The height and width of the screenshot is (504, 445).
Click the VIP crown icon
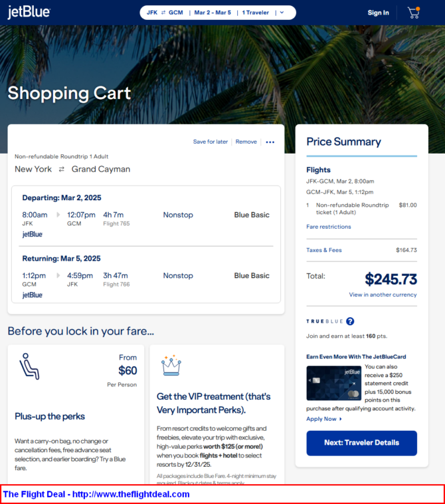tap(171, 365)
